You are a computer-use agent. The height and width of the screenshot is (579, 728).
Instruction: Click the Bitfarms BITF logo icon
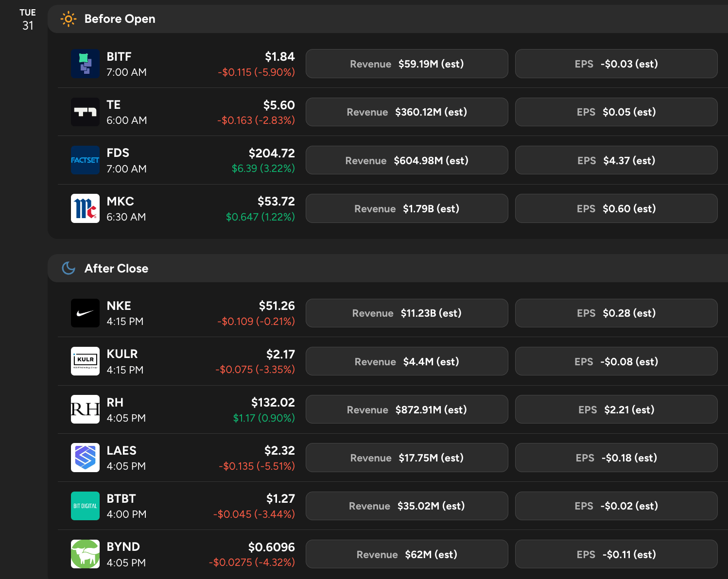point(85,64)
